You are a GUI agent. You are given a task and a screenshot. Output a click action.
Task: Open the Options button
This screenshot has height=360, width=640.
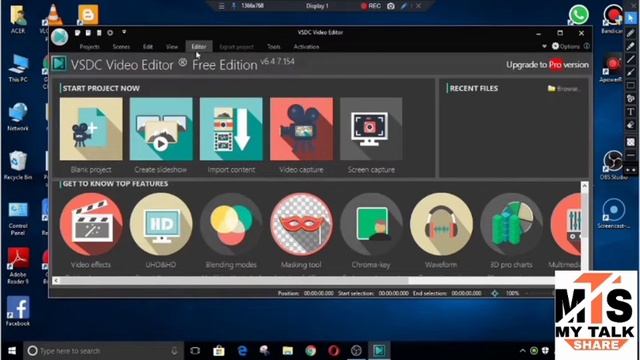click(566, 46)
